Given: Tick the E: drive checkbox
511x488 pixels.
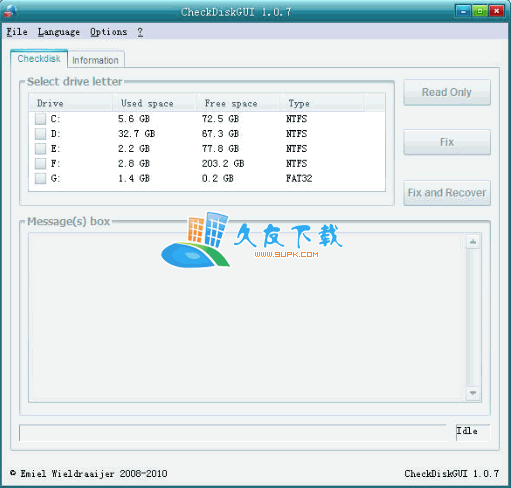Looking at the screenshot, I should (x=40, y=149).
